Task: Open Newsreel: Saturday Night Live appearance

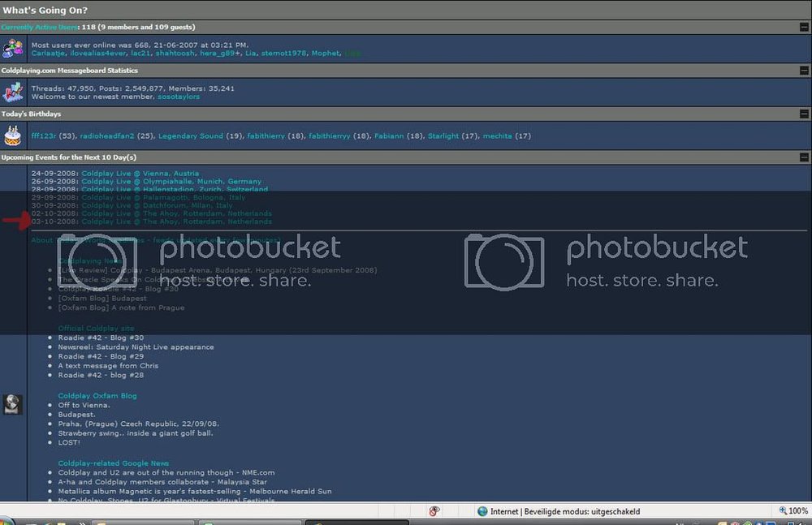Action: click(136, 347)
